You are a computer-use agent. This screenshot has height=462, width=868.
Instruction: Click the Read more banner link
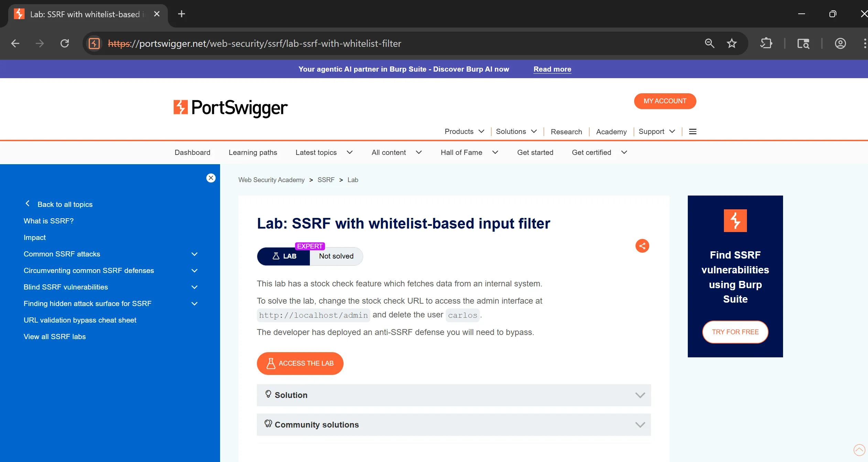click(x=552, y=69)
